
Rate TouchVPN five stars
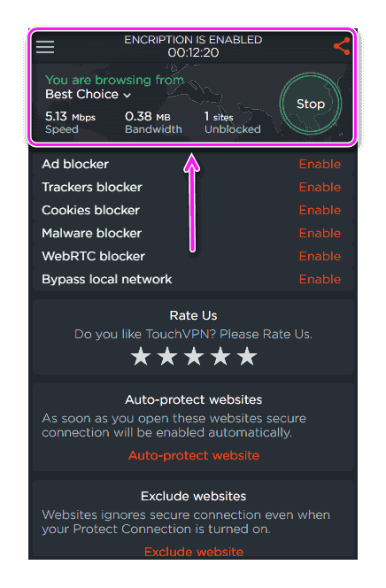(x=247, y=356)
